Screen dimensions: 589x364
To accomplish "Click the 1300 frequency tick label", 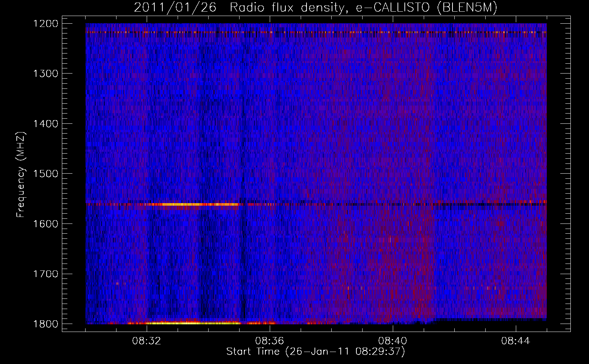I will click(x=46, y=74).
